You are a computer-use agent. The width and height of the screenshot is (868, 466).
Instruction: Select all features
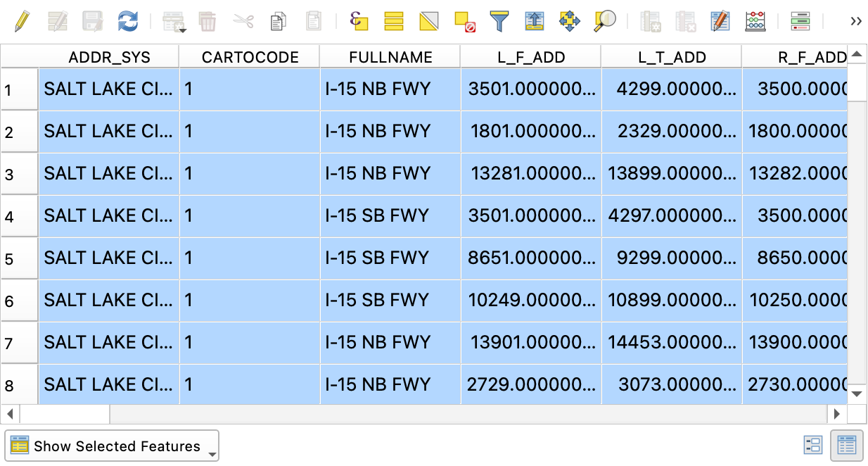(x=394, y=21)
